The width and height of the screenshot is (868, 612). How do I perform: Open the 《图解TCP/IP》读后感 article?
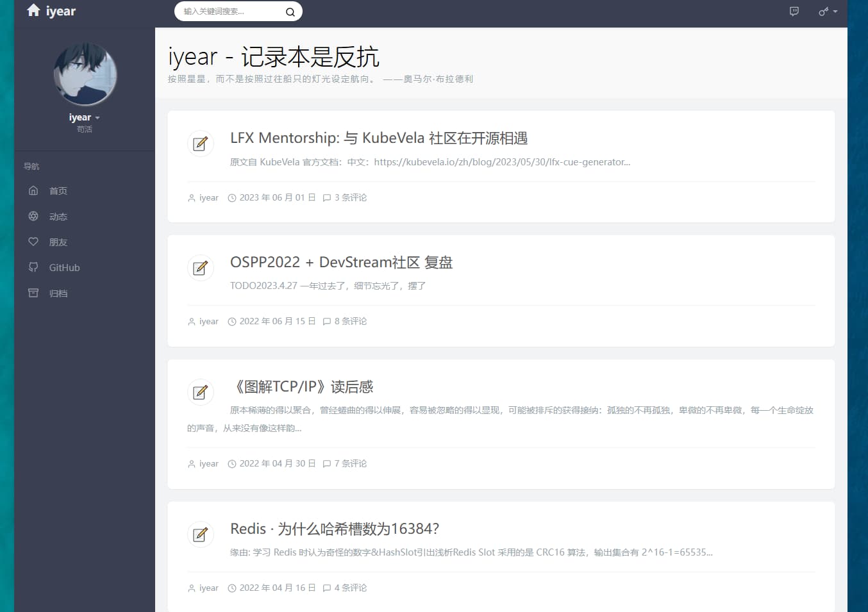pos(301,386)
